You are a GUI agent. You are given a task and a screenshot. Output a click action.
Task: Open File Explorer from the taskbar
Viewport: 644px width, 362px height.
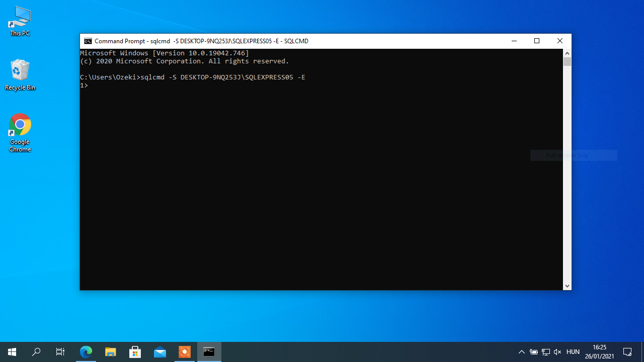pyautogui.click(x=110, y=351)
